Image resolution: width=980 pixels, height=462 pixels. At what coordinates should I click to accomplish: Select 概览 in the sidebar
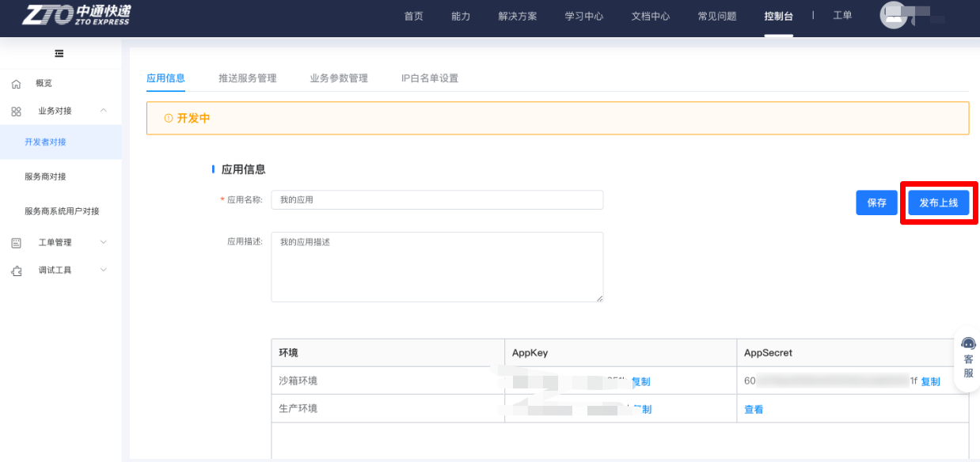tap(44, 83)
